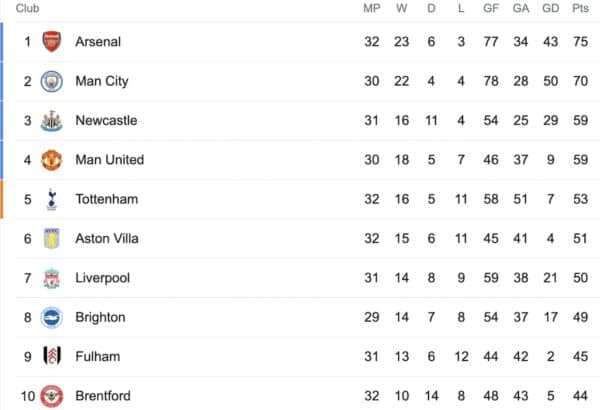Click the Fulham club crest
The height and width of the screenshot is (410, 600).
tap(52, 356)
